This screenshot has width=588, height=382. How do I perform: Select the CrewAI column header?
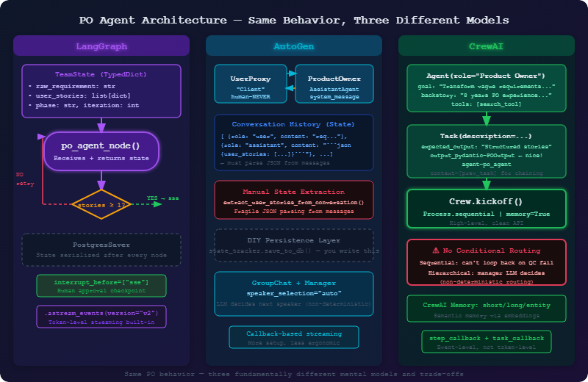[x=487, y=46]
